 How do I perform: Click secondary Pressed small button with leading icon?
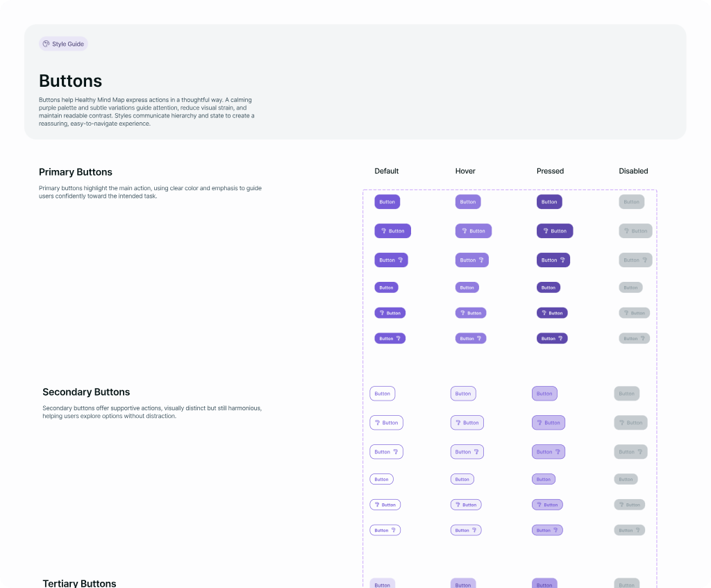click(547, 505)
